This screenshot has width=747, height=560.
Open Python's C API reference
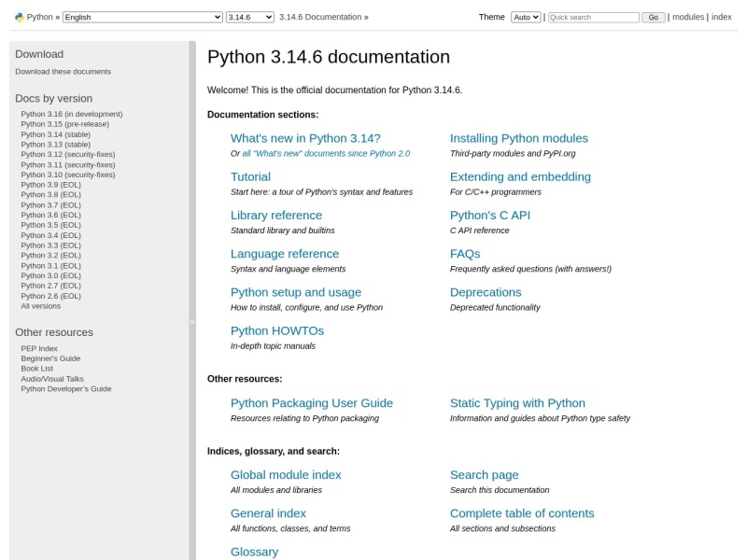point(490,216)
